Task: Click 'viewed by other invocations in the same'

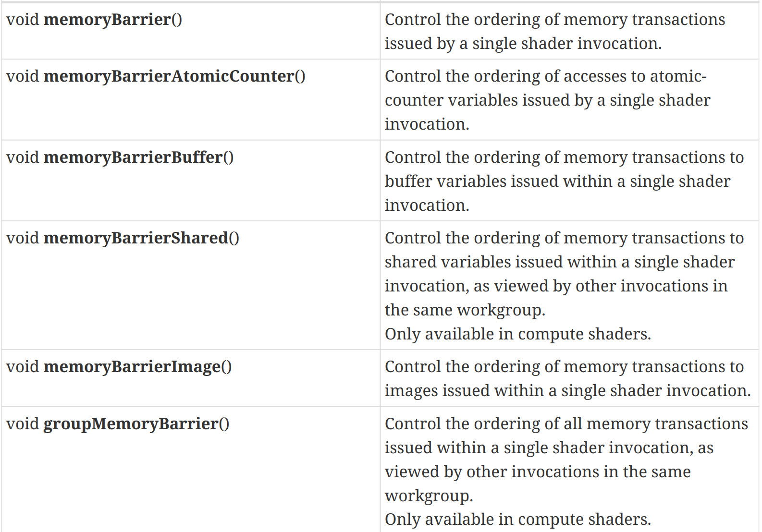Action: (x=537, y=472)
